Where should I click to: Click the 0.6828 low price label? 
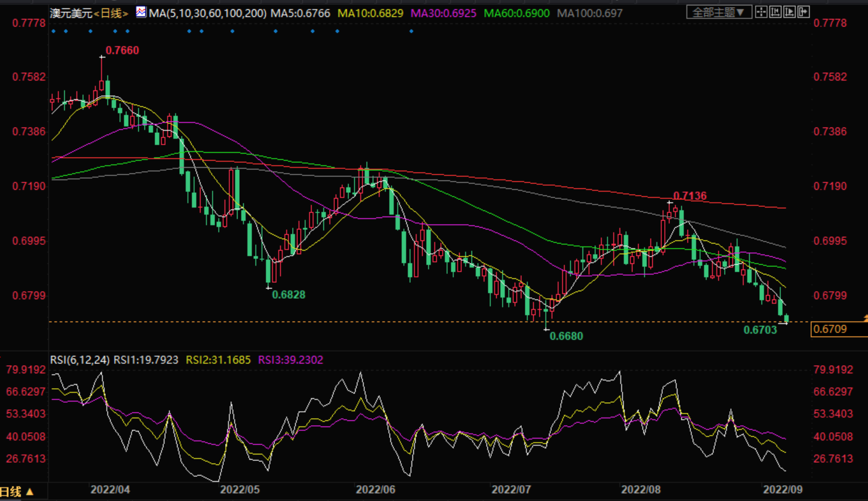pyautogui.click(x=289, y=295)
